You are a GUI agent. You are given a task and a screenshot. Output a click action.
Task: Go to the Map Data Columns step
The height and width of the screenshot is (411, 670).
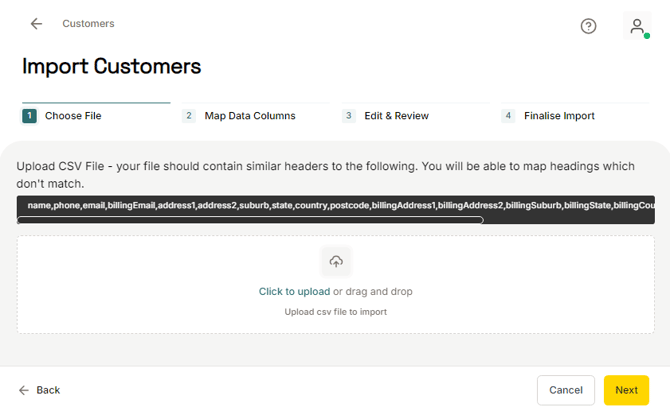(249, 116)
